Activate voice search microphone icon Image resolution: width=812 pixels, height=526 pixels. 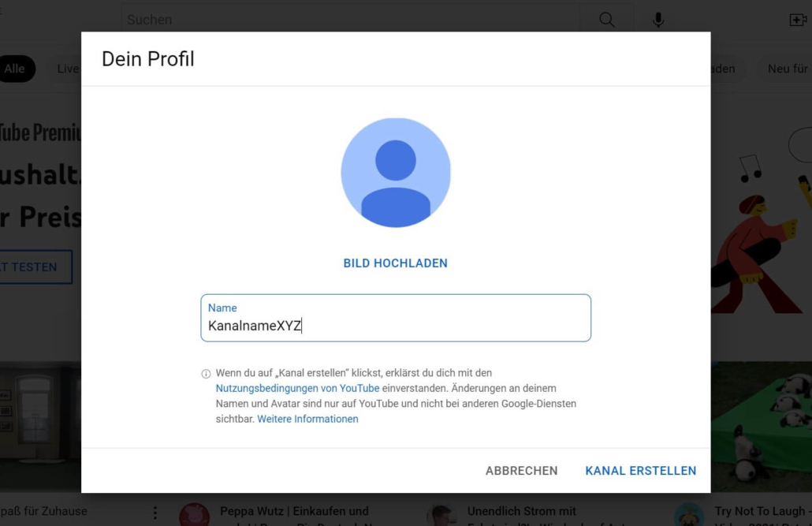click(x=658, y=20)
